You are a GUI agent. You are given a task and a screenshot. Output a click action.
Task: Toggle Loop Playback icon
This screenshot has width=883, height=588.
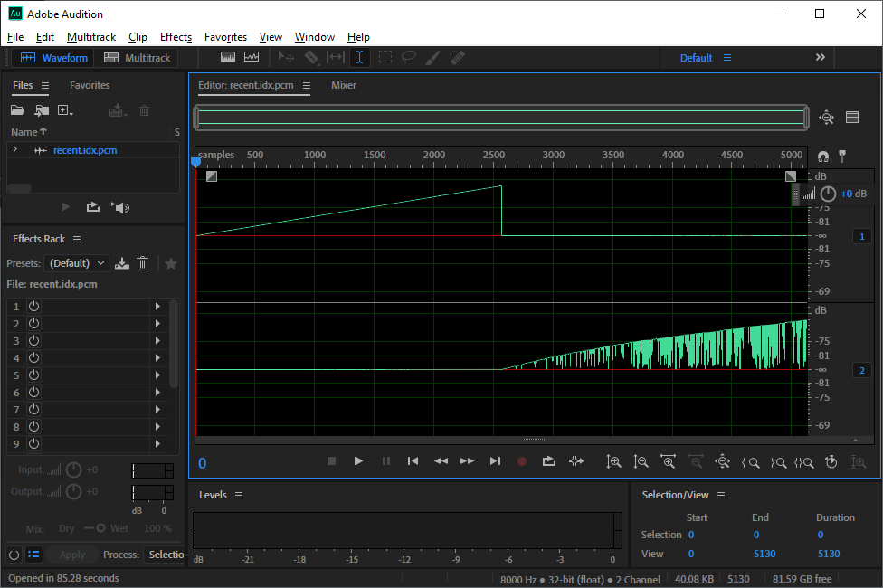click(x=548, y=461)
